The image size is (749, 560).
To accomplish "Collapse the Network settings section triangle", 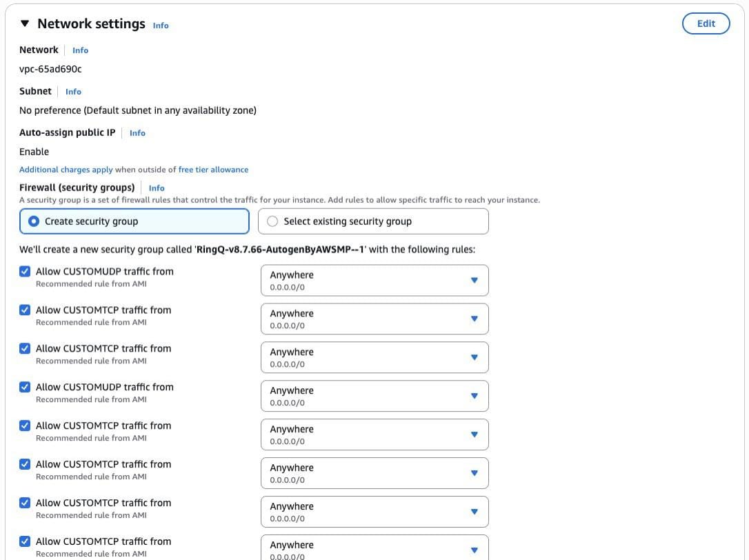I will click(25, 23).
